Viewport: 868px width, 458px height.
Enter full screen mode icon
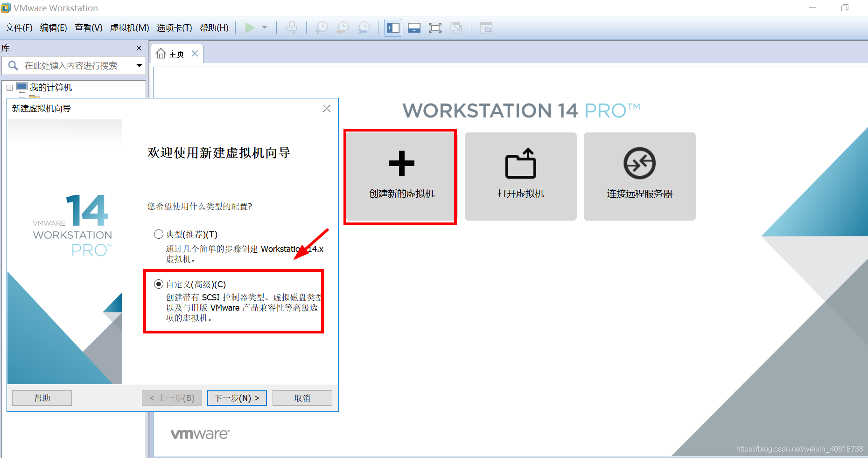click(435, 28)
